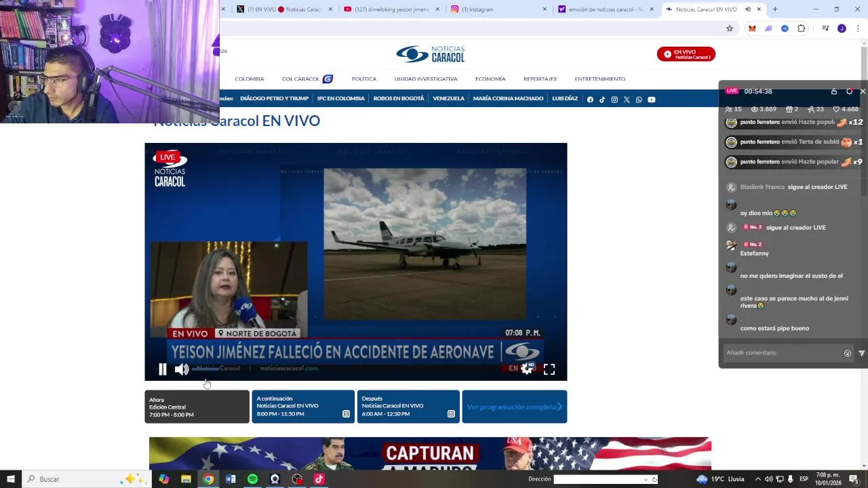Open the blue round browser extension
Image resolution: width=868 pixels, height=488 pixels.
(785, 28)
